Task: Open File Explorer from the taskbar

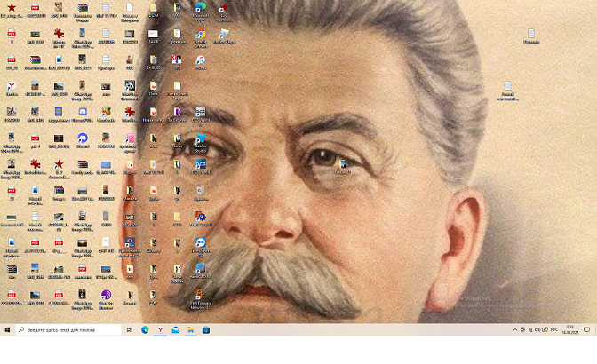Action: tap(191, 329)
